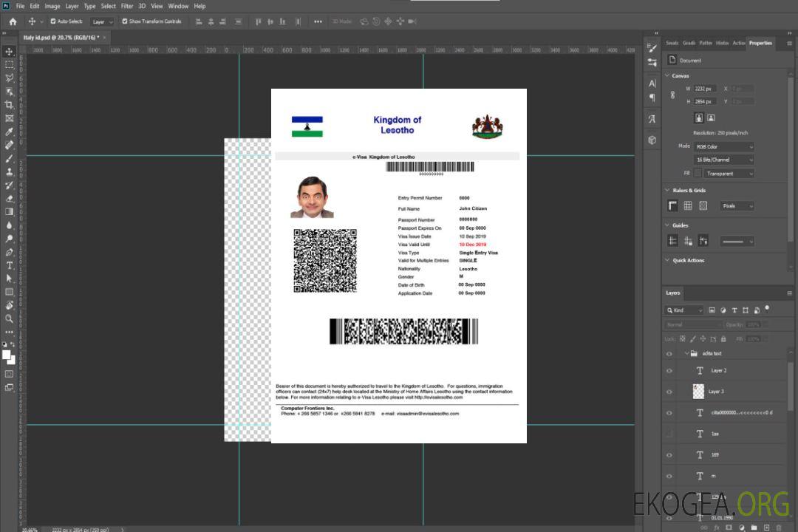Click the canvas Fill color swatch
The image size is (798, 532).
click(x=698, y=174)
